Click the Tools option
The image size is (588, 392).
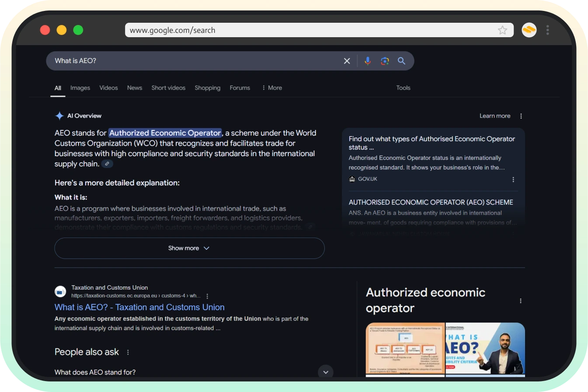point(403,87)
